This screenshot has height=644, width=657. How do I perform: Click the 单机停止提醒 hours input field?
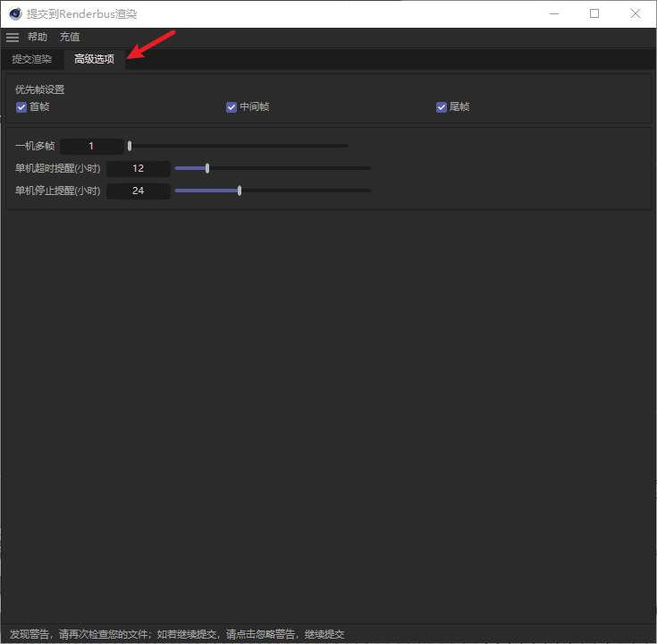pyautogui.click(x=138, y=191)
